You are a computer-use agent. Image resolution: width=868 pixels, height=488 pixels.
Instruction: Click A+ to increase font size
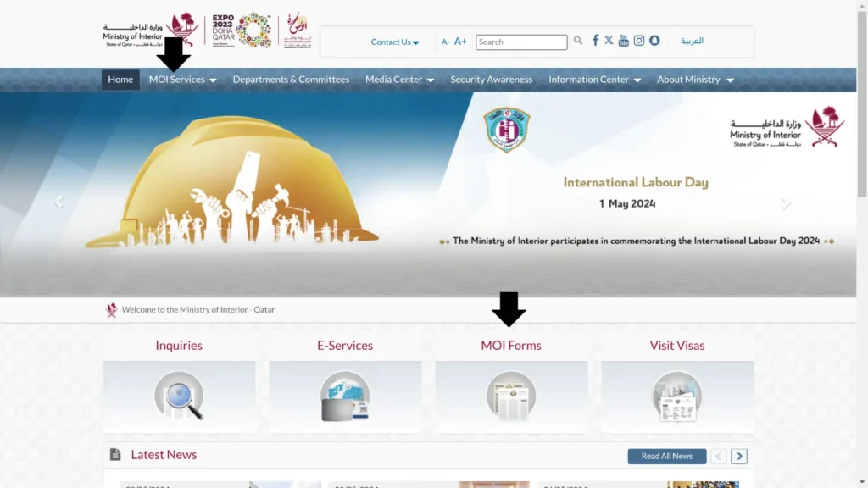[460, 41]
